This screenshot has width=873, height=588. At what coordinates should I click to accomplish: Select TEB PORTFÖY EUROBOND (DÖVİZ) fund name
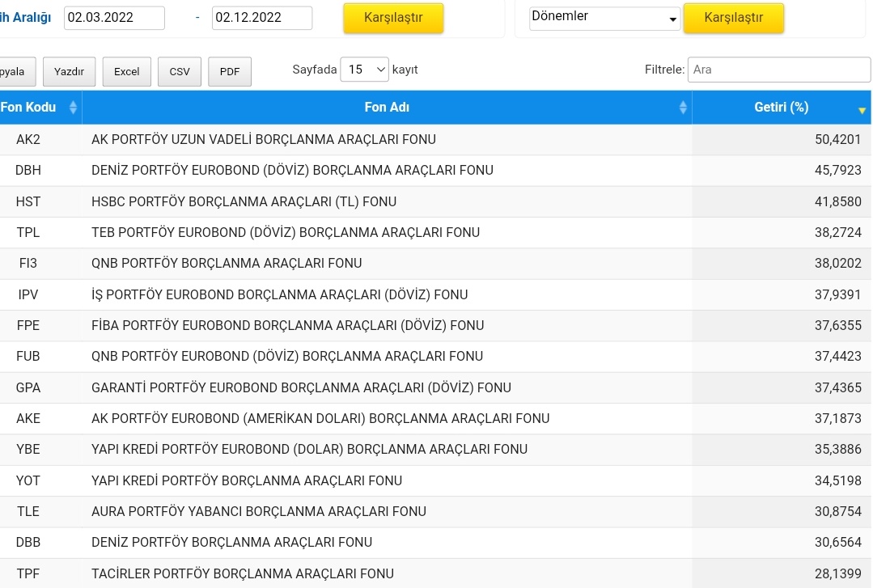pos(286,232)
